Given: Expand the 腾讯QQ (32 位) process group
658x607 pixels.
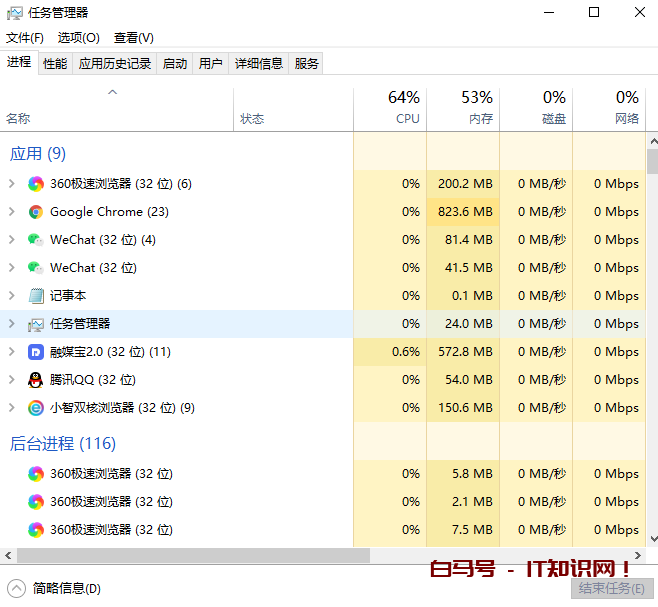Looking at the screenshot, I should coord(11,380).
